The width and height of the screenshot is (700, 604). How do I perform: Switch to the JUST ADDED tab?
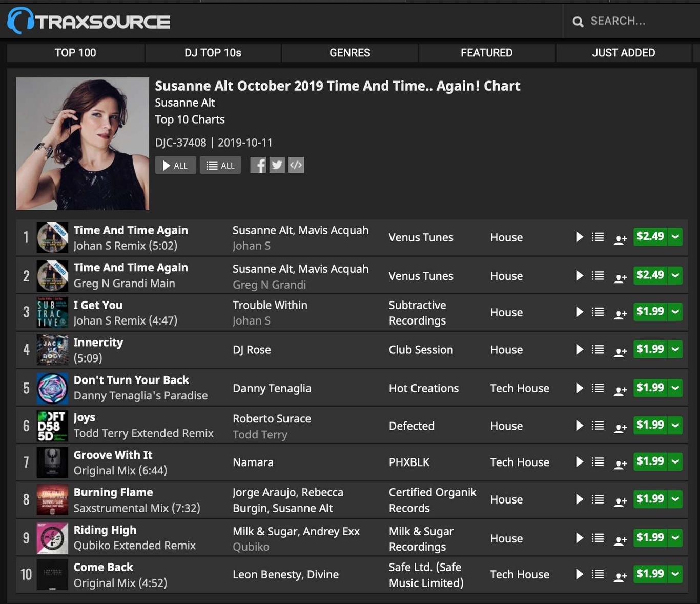point(624,53)
